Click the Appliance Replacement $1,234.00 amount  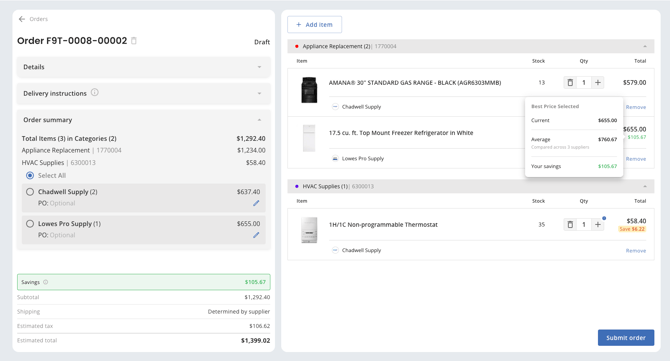click(251, 150)
